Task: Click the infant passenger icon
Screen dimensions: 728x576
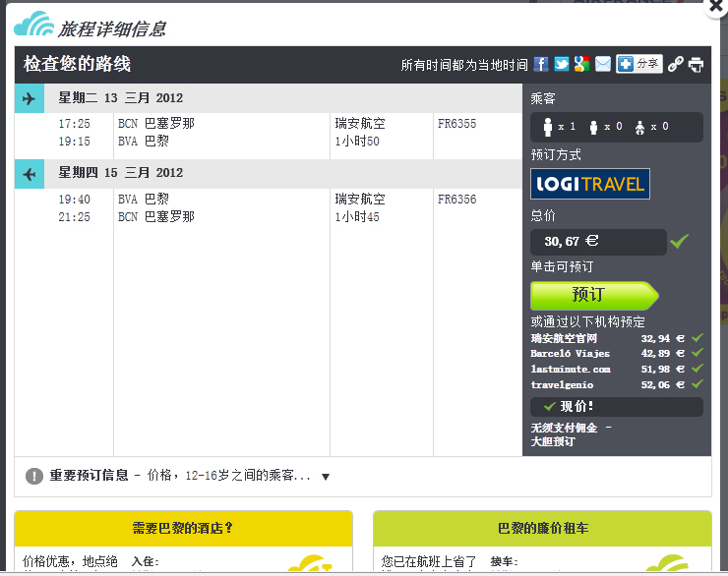Action: (639, 128)
